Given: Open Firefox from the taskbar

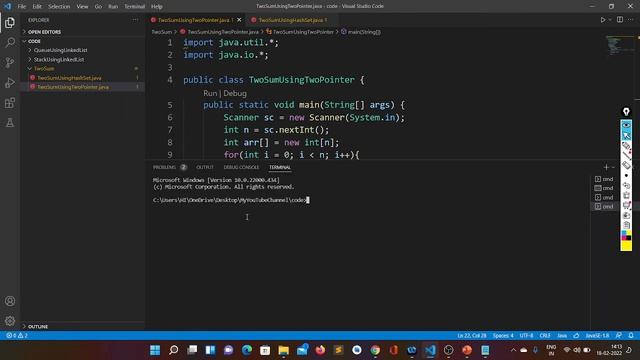Looking at the screenshot, I should [x=320, y=350].
